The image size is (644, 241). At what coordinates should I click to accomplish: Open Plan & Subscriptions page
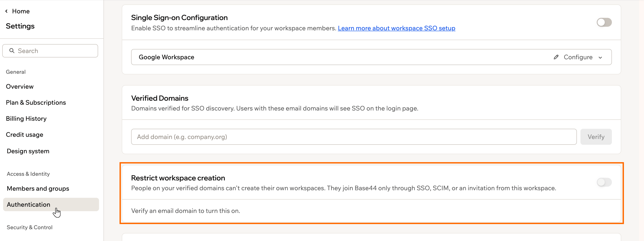[36, 102]
